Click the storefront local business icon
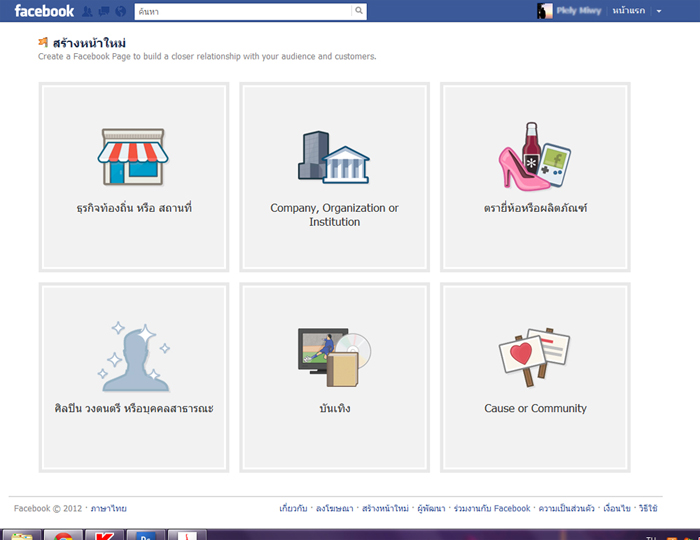700x540 pixels. (133, 156)
